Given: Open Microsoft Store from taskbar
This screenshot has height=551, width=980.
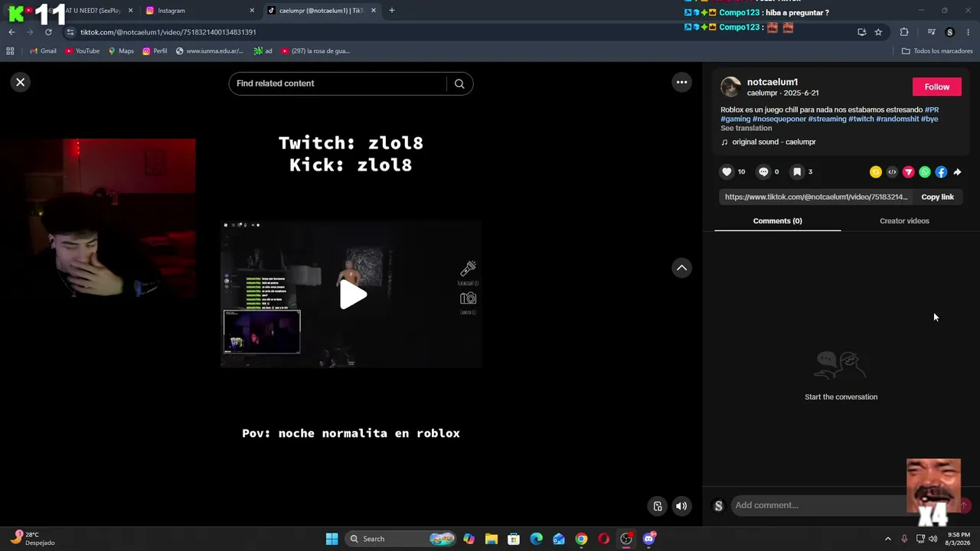Looking at the screenshot, I should click(514, 539).
